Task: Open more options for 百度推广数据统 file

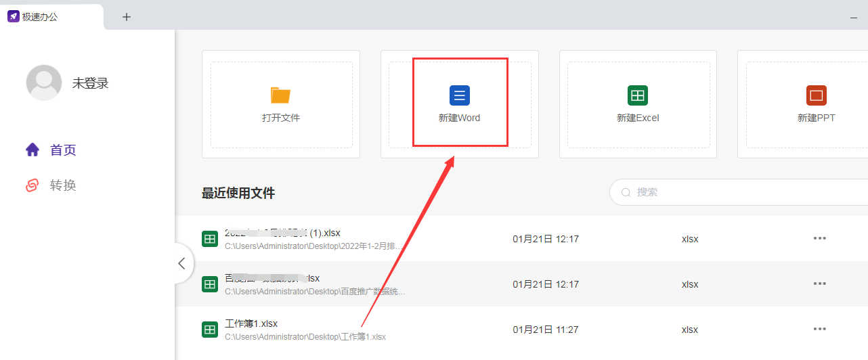Action: pos(820,284)
